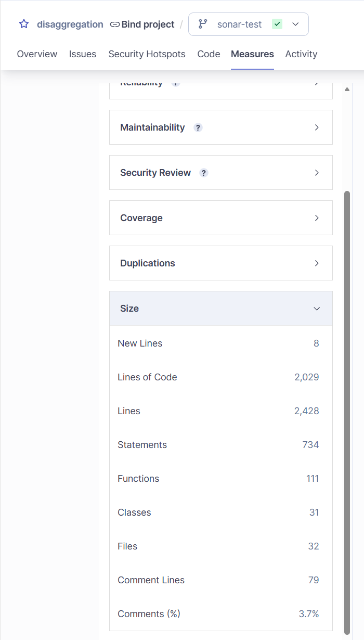Star the disaggregation project as favorite
Image resolution: width=364 pixels, height=640 pixels.
(x=24, y=24)
